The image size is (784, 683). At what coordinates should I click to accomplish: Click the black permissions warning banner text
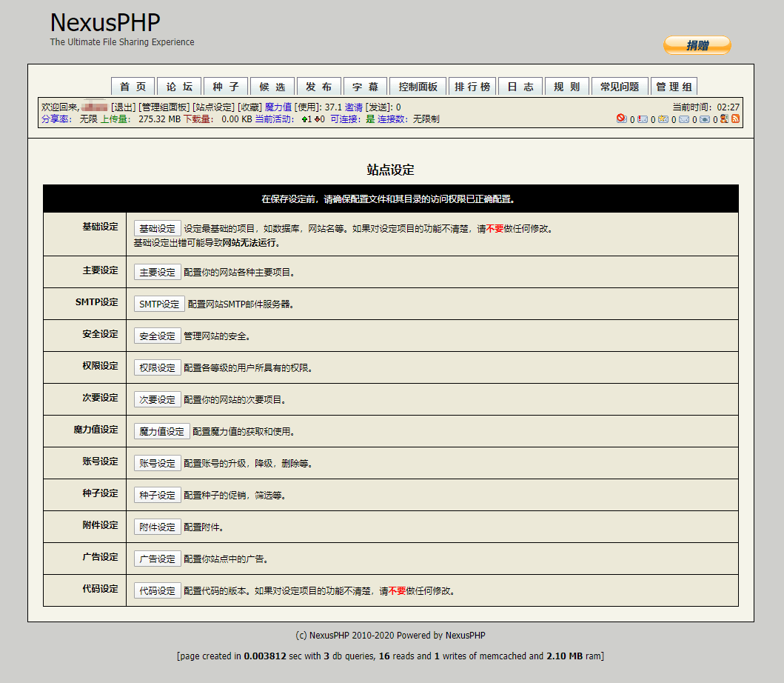pyautogui.click(x=389, y=199)
